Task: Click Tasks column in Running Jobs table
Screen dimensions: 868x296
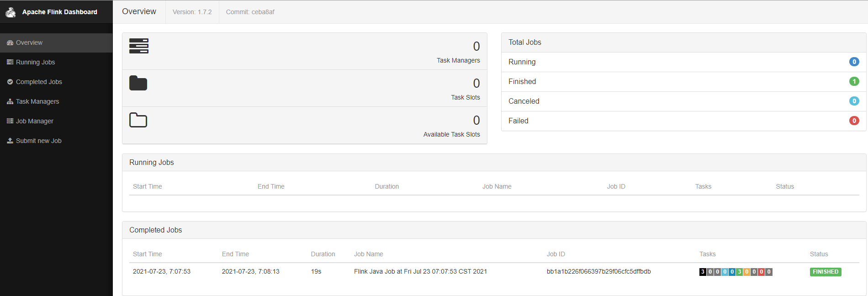Action: [704, 186]
